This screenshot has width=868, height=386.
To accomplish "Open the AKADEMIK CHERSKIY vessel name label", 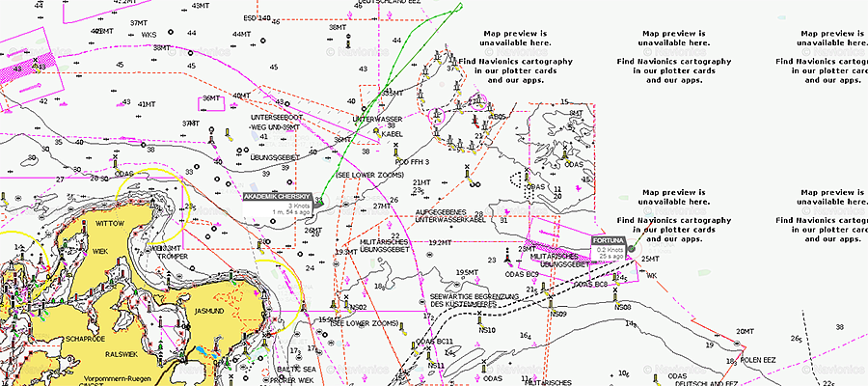I will point(278,196).
